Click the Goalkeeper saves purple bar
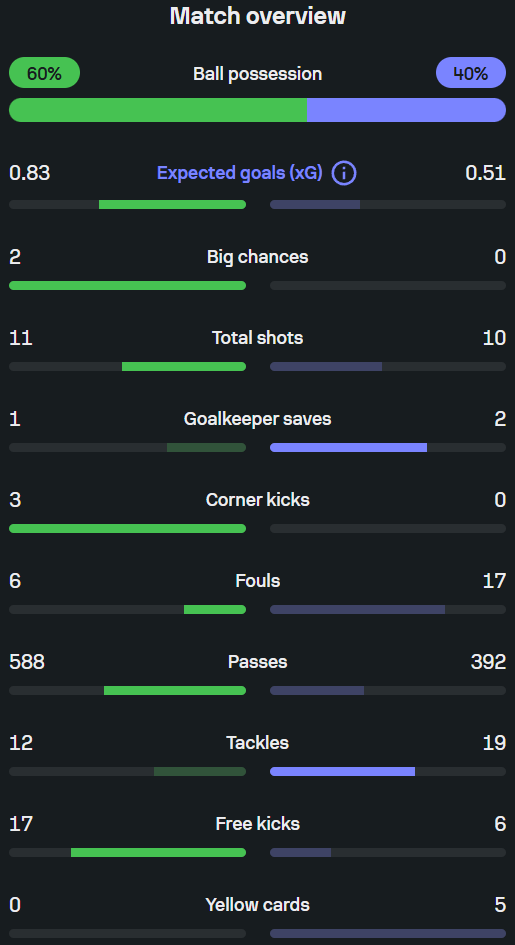The image size is (515, 945). 348,447
